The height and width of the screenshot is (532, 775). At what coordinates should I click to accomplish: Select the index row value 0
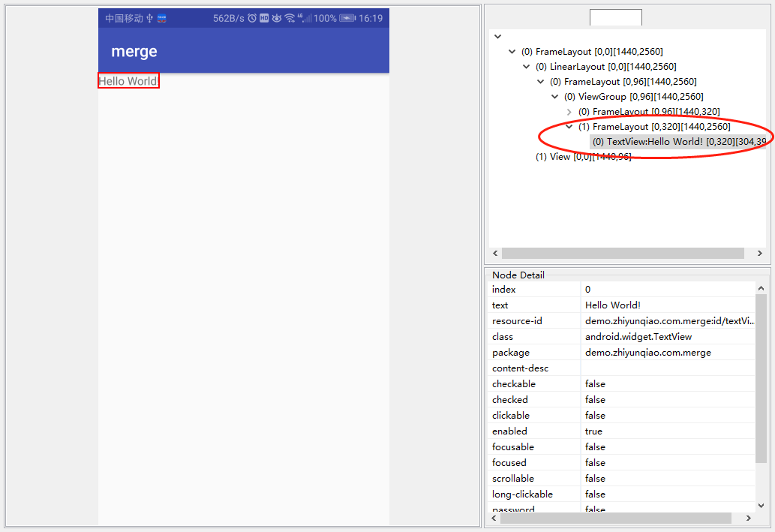pyautogui.click(x=668, y=289)
